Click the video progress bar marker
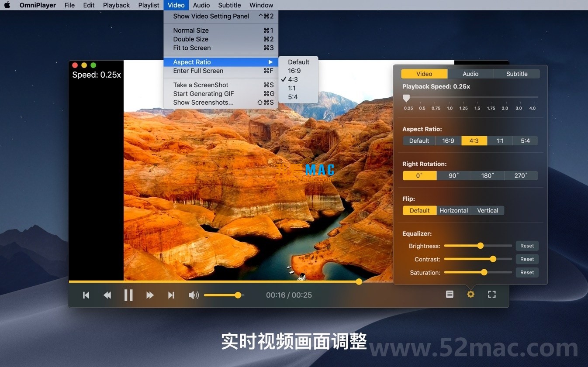Screen dimensions: 588x367 click(x=358, y=281)
